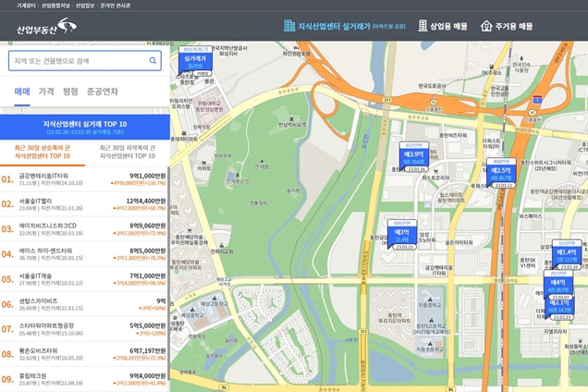Open 05 서울숲IT캐슬 row

(x=83, y=279)
